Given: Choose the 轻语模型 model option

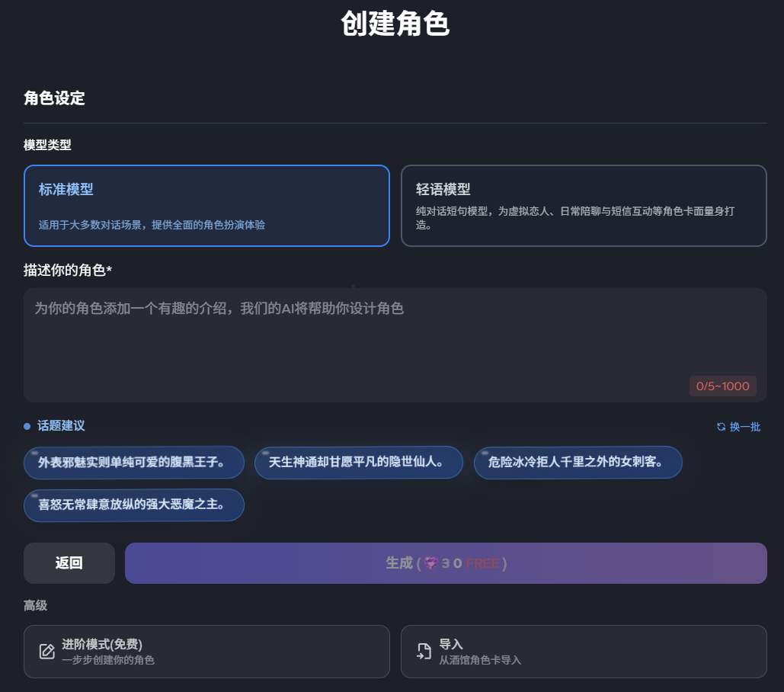Looking at the screenshot, I should click(583, 206).
